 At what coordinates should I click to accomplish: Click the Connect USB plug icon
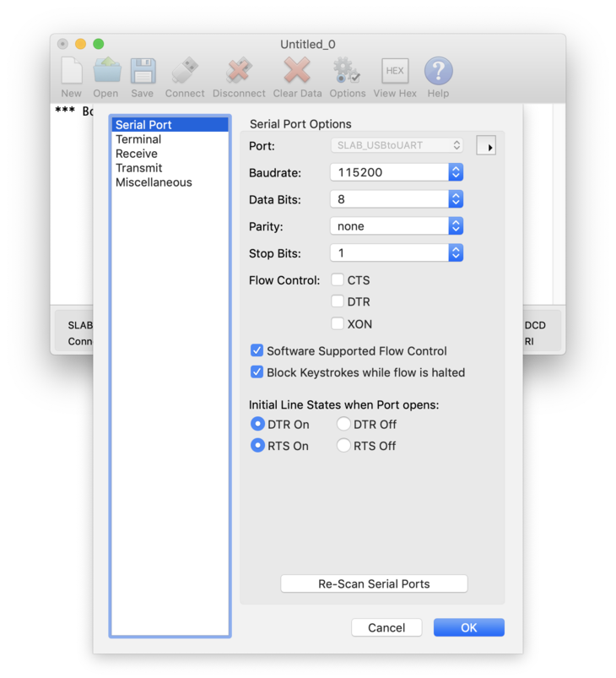185,72
